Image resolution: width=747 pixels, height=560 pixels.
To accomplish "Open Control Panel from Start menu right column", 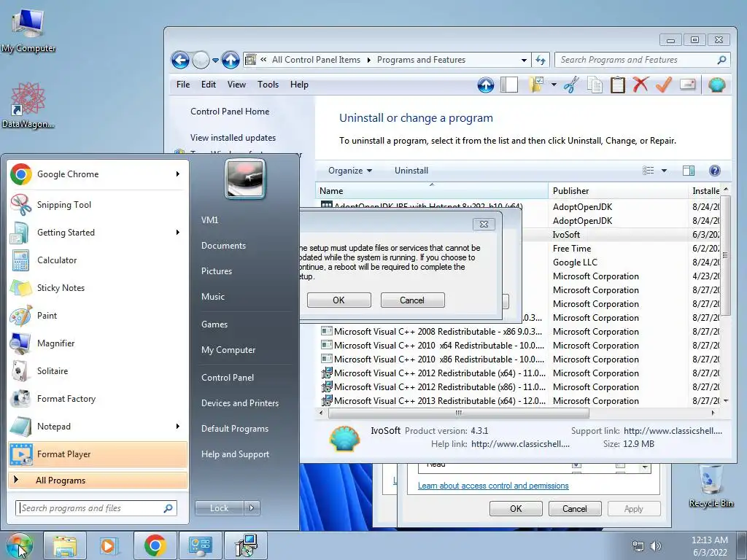I will click(x=228, y=378).
